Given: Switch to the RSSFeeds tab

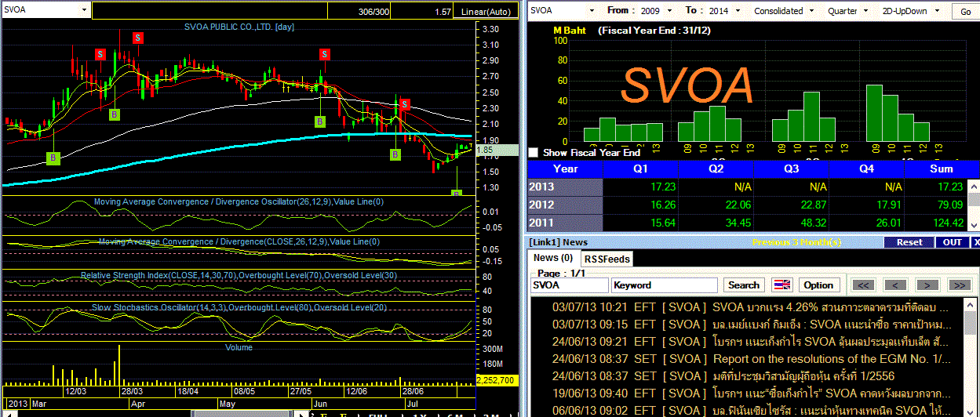Looking at the screenshot, I should click(607, 259).
